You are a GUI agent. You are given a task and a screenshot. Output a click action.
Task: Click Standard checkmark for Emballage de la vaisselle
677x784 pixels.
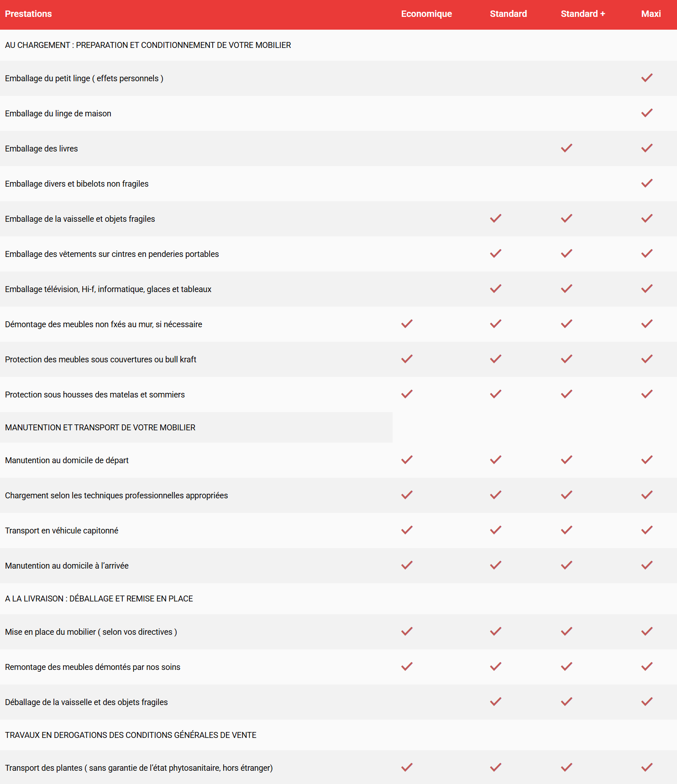click(496, 219)
